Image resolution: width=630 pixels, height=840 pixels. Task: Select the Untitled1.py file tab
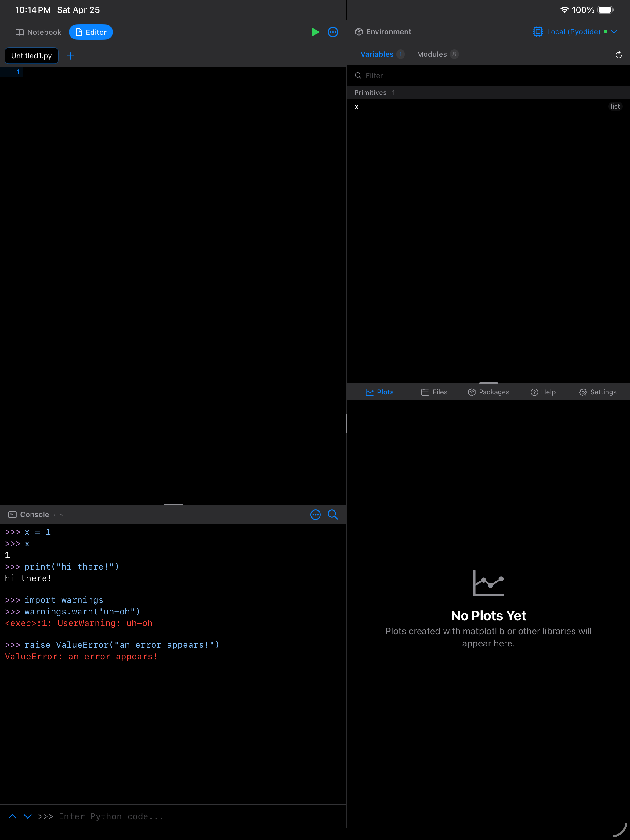31,56
